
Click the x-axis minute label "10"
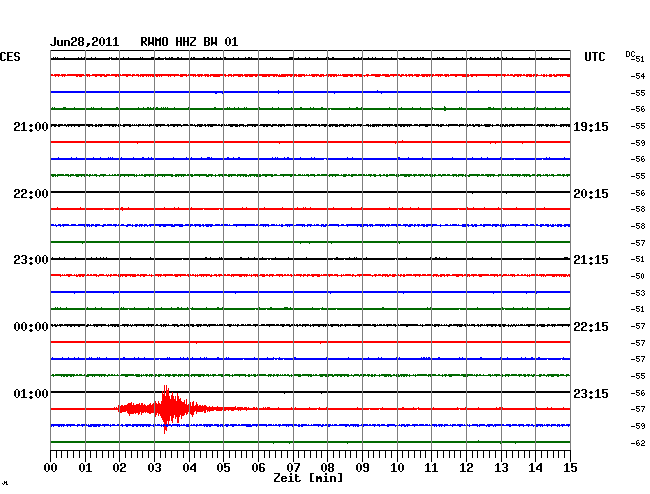tap(397, 468)
